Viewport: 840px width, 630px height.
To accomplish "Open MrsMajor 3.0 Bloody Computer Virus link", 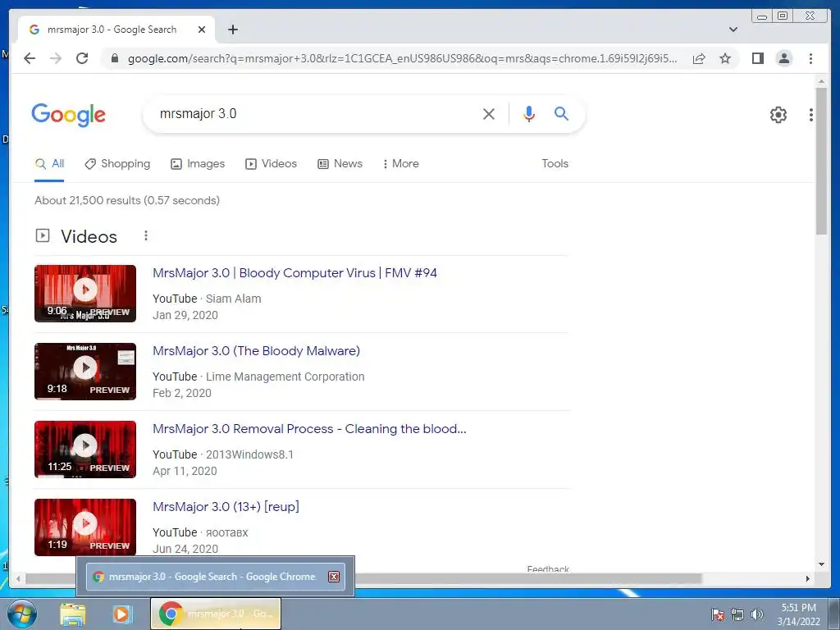I will point(294,272).
